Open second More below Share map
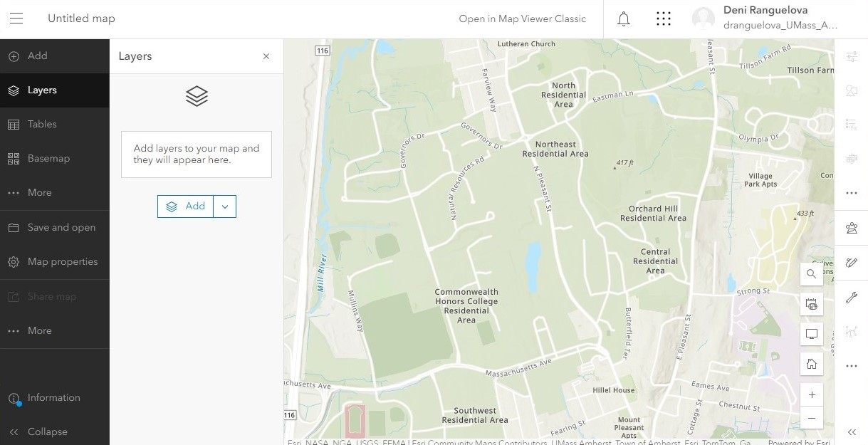Screen dimensions: 868x445 (55, 330)
